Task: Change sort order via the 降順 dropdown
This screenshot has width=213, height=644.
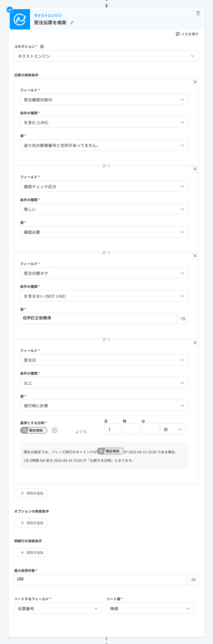Action: click(x=150, y=608)
